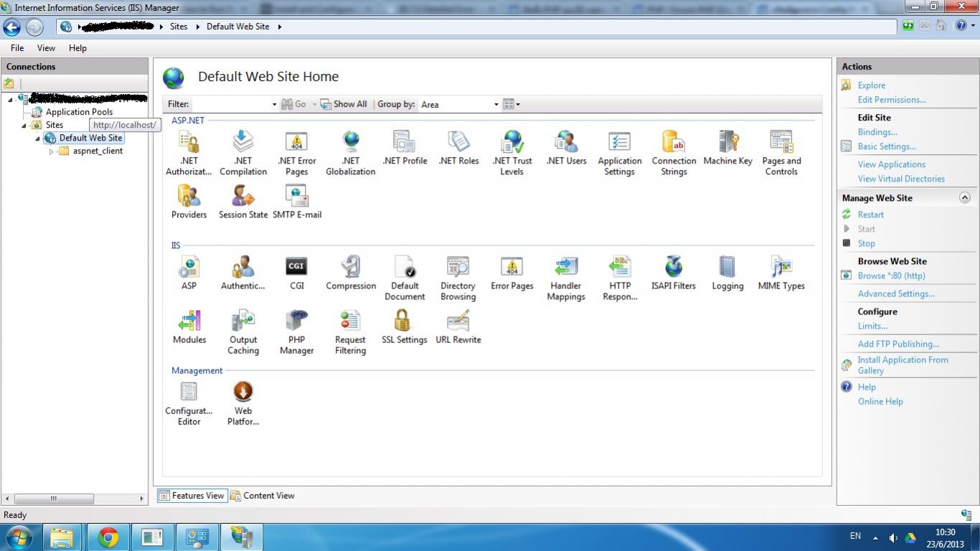This screenshot has width=980, height=551.
Task: Collapse the Manage Web Site section
Action: tap(964, 198)
